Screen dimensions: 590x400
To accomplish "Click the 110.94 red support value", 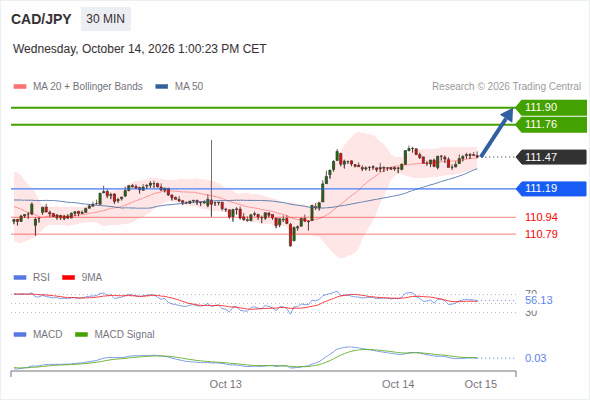I will 541,217.
